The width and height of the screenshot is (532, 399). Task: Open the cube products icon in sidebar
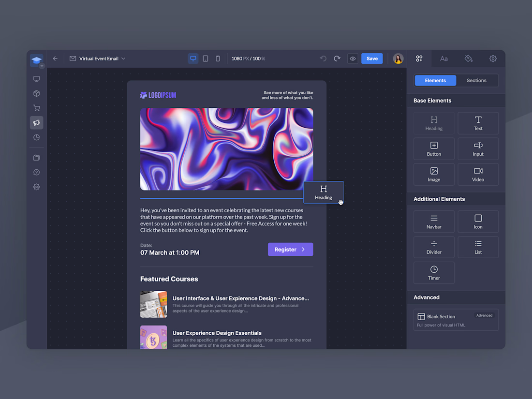[x=37, y=93]
